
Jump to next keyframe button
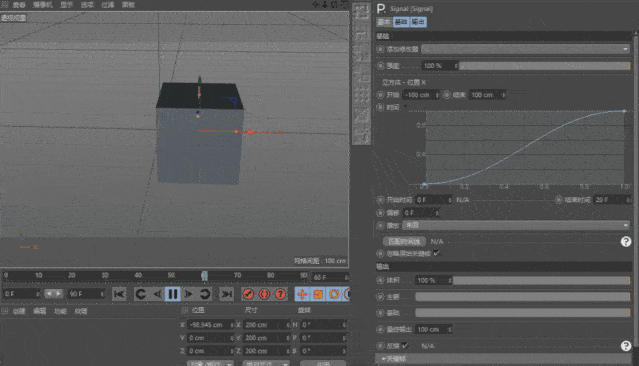click(x=205, y=294)
